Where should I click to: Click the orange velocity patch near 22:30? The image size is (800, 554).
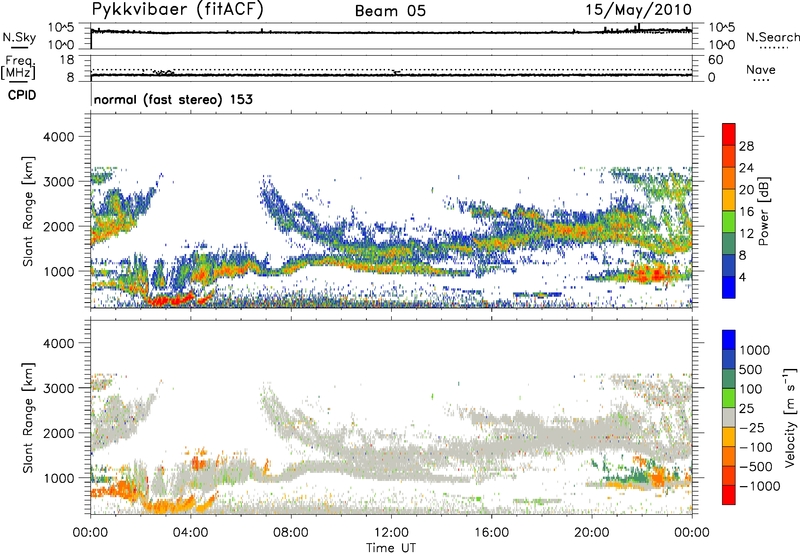[x=657, y=476]
